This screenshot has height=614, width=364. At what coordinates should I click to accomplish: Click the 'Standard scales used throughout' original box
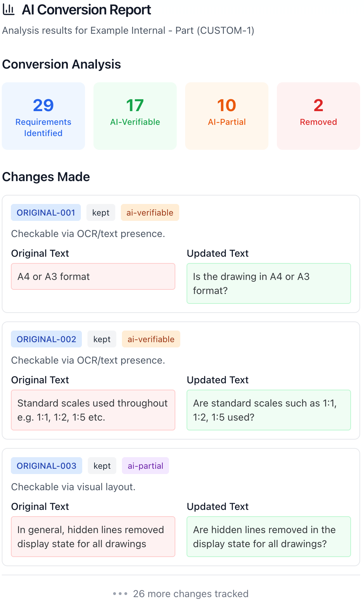pyautogui.click(x=93, y=410)
